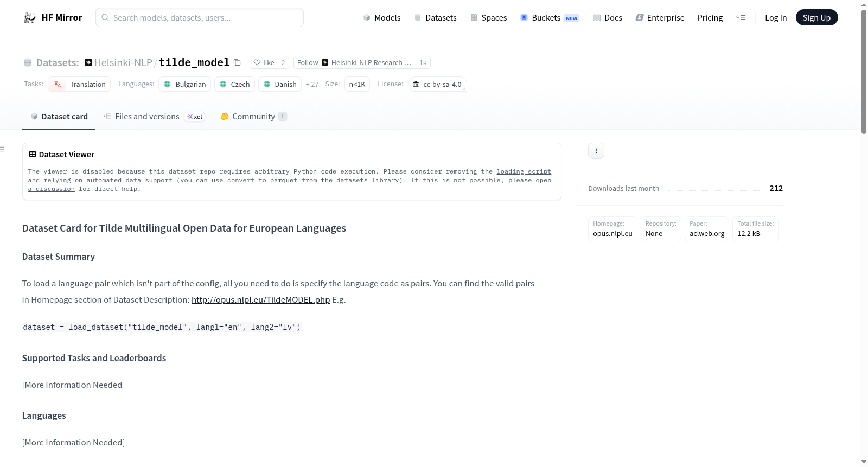Go to Enterprise page
The height and width of the screenshot is (467, 868).
660,18
